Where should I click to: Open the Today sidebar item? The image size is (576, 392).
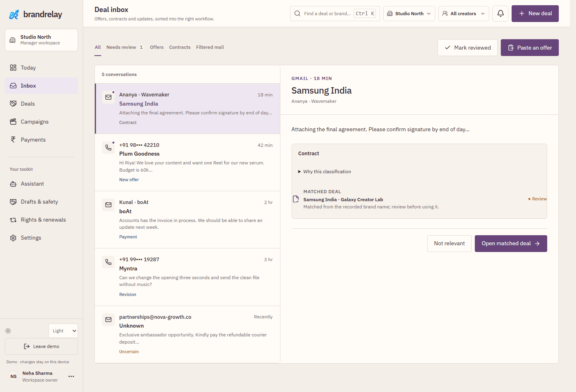(x=41, y=68)
